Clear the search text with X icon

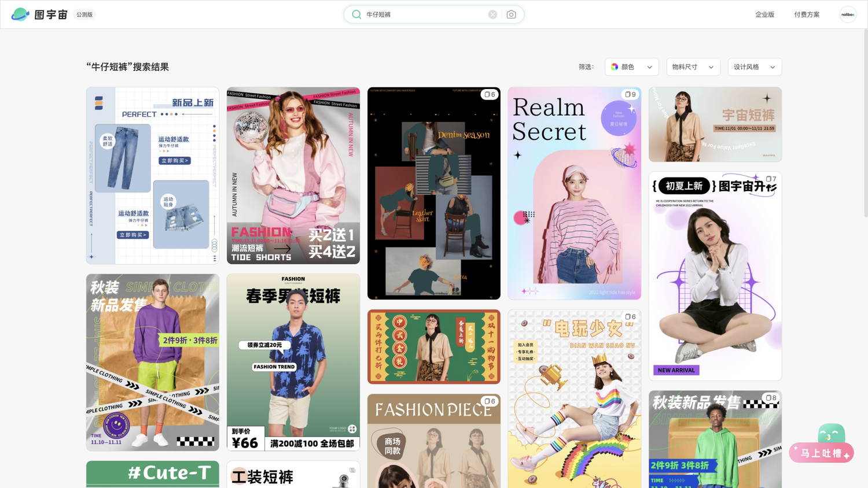point(492,14)
